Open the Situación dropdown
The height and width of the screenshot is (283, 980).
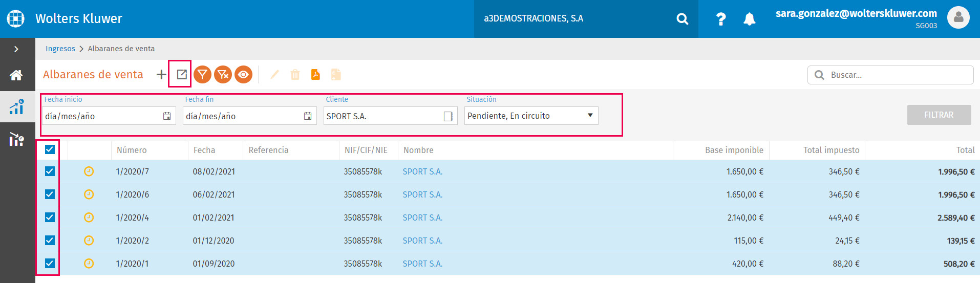[531, 116]
